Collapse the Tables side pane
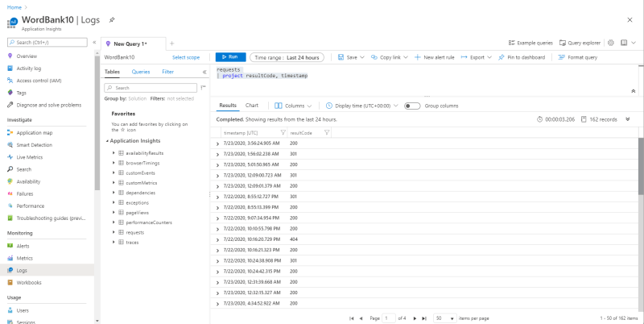The image size is (644, 324). coord(204,72)
